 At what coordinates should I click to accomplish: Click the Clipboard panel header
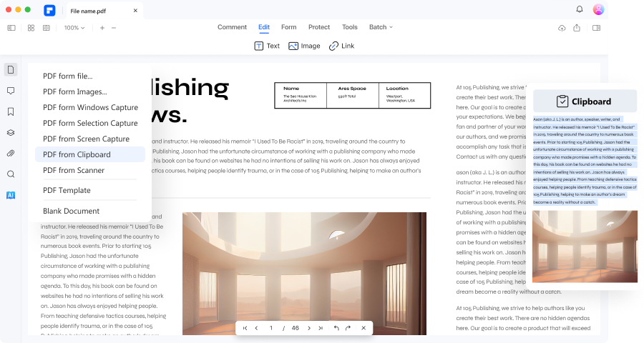(585, 101)
